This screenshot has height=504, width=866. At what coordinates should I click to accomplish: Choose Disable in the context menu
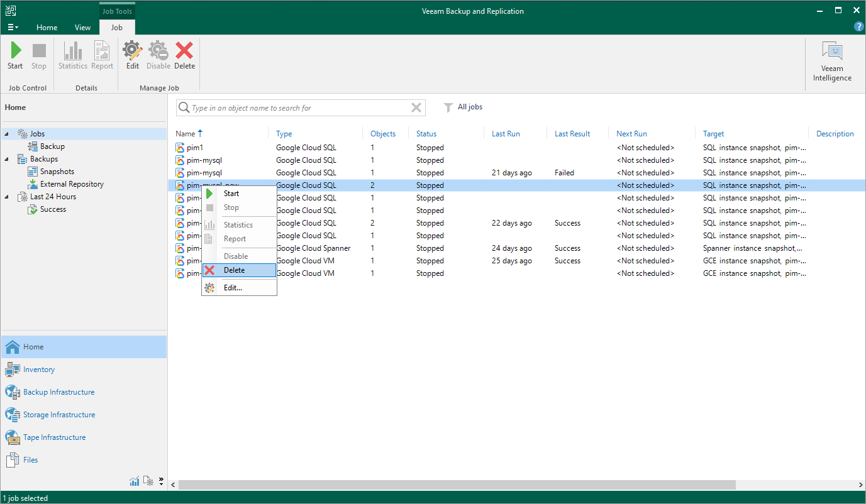tap(239, 256)
